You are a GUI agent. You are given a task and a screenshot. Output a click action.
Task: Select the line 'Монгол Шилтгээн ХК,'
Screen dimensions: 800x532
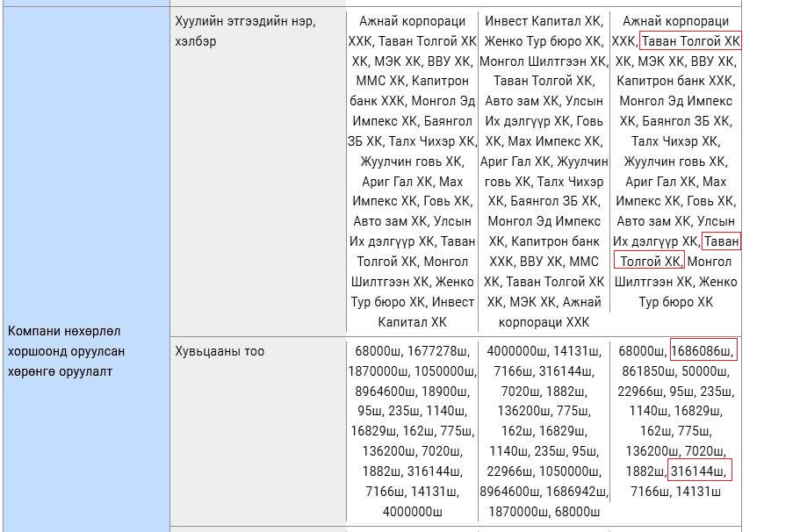pos(544,61)
